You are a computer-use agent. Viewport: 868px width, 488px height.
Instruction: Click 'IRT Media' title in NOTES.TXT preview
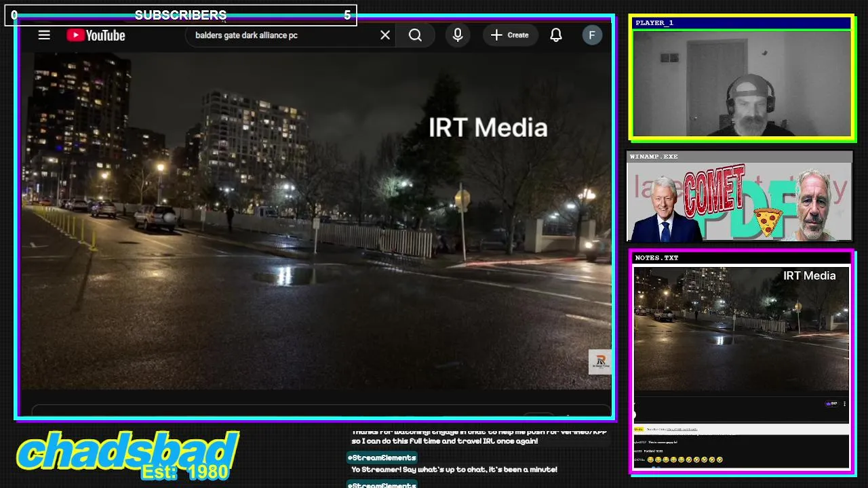pyautogui.click(x=809, y=276)
